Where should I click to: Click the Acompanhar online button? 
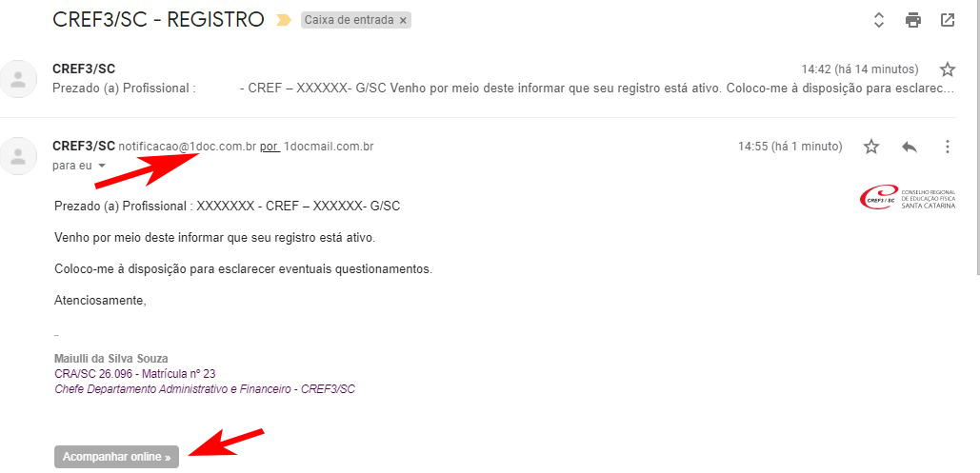[117, 457]
